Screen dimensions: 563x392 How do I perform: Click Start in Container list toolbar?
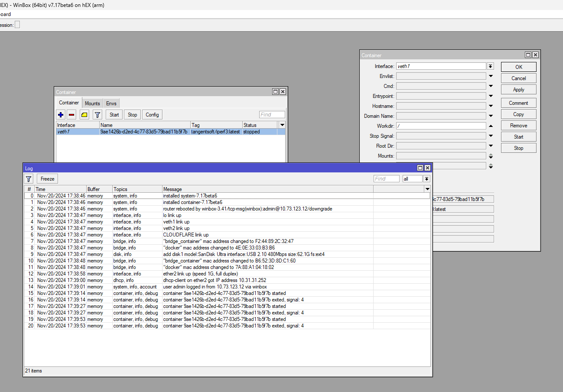114,115
